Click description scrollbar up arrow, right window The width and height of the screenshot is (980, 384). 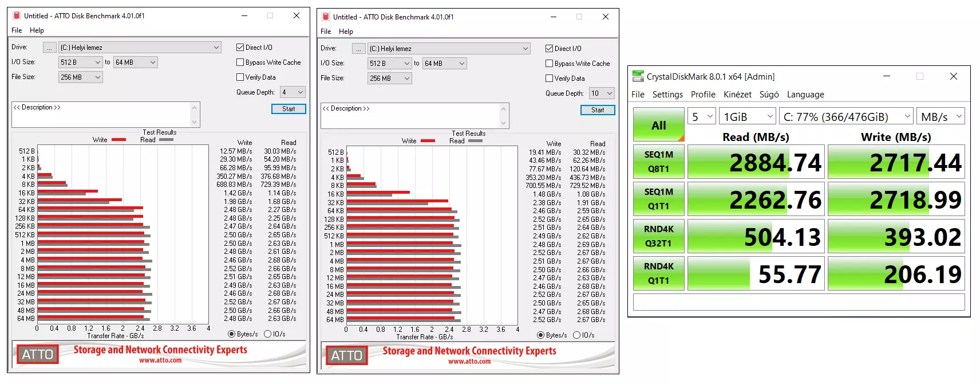504,109
